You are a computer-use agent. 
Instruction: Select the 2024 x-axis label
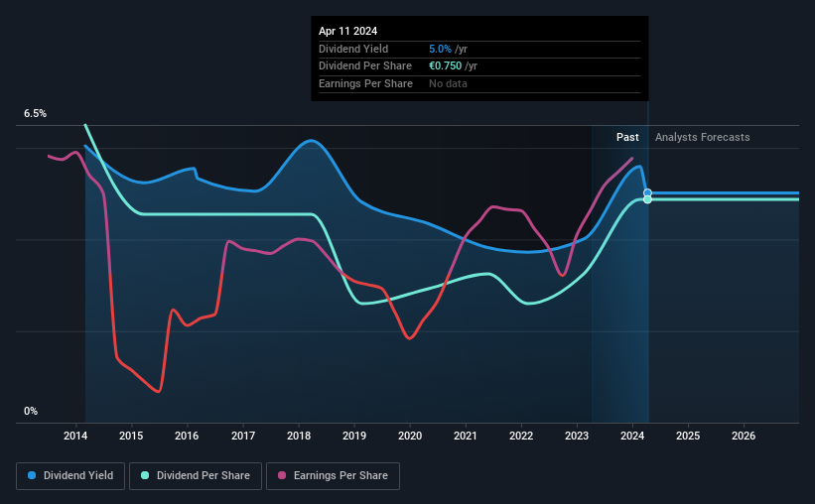[x=632, y=436]
